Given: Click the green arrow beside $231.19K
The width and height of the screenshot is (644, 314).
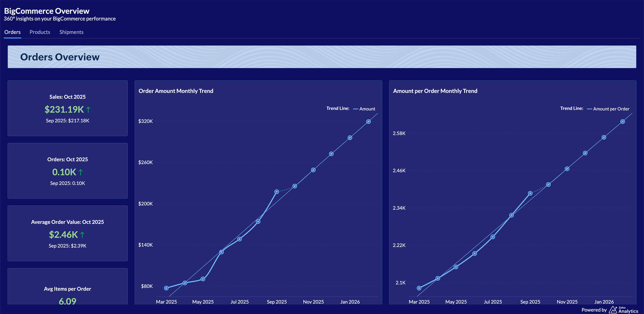Looking at the screenshot, I should pos(88,109).
